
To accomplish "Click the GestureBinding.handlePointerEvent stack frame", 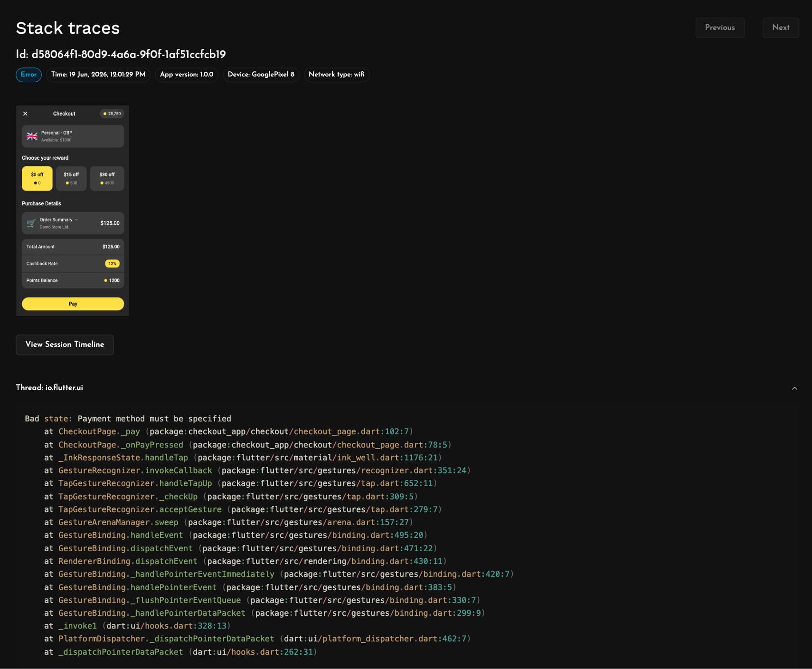I will pos(250,587).
